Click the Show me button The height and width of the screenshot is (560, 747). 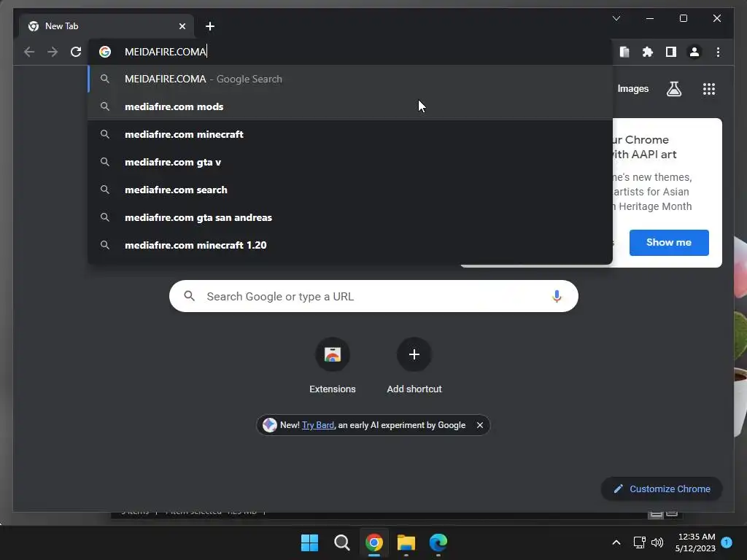tap(669, 242)
